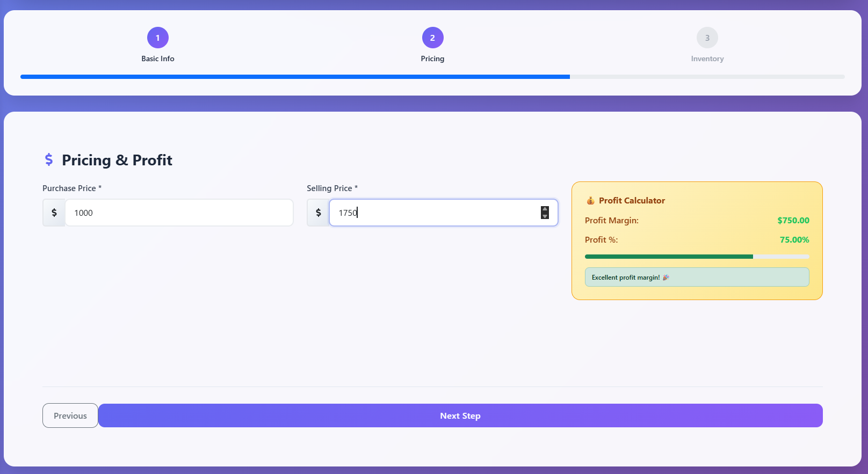Screen dimensions: 868x474
Task: Click the money bag icon in Profit Calculator
Action: (x=590, y=201)
